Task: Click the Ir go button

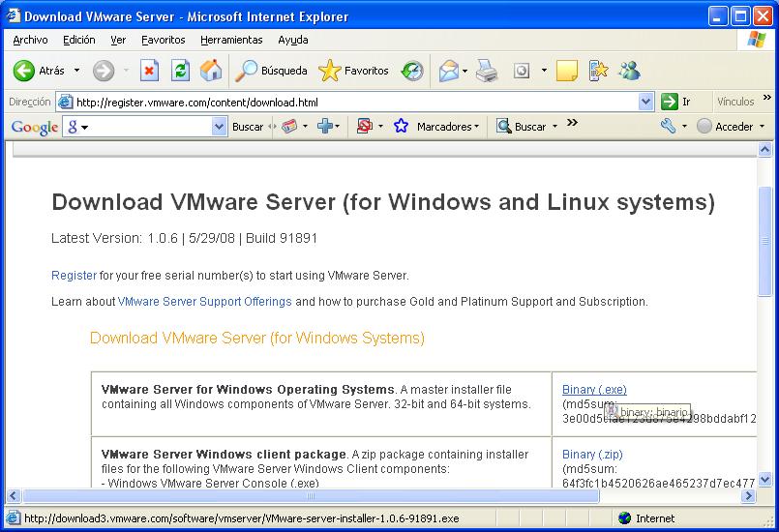Action: (676, 102)
